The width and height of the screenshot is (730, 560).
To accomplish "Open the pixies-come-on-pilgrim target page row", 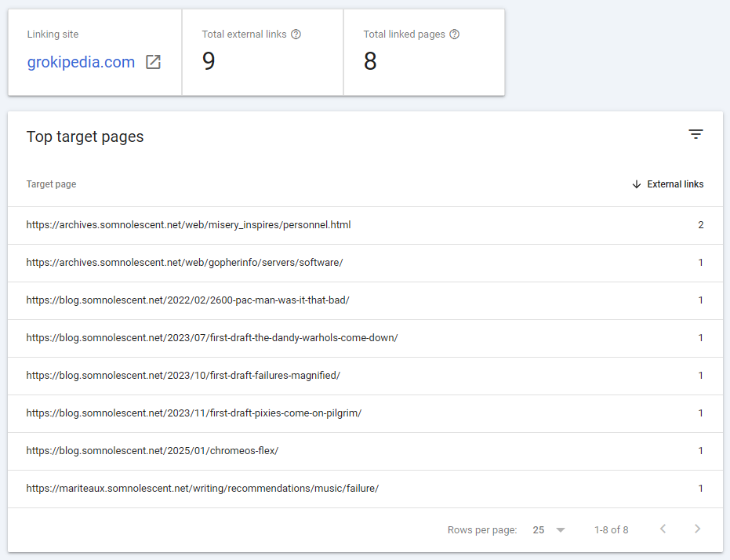I will [x=194, y=413].
